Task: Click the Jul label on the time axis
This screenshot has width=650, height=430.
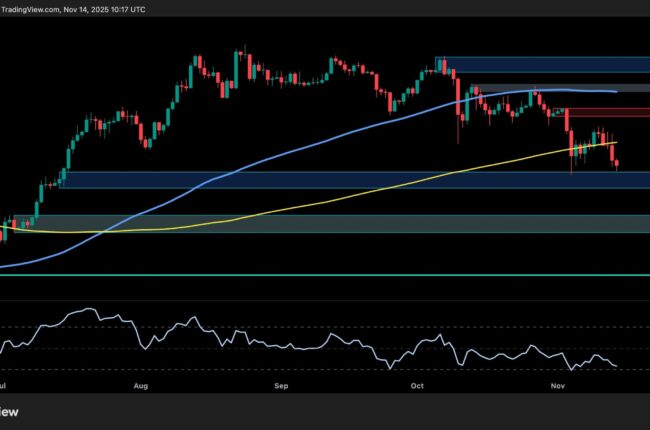Action: [6, 384]
